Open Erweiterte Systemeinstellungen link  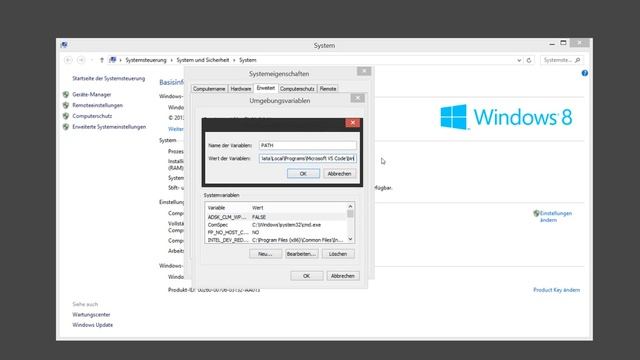pos(109,127)
